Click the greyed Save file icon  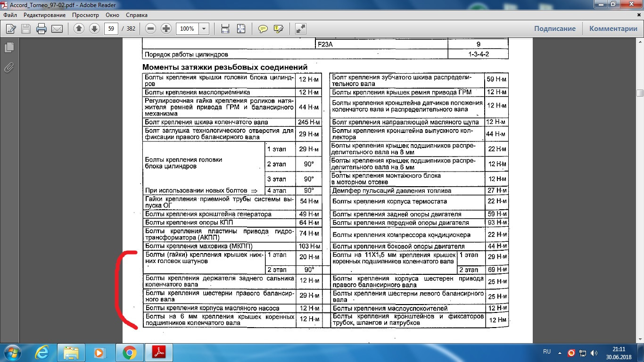click(x=26, y=29)
